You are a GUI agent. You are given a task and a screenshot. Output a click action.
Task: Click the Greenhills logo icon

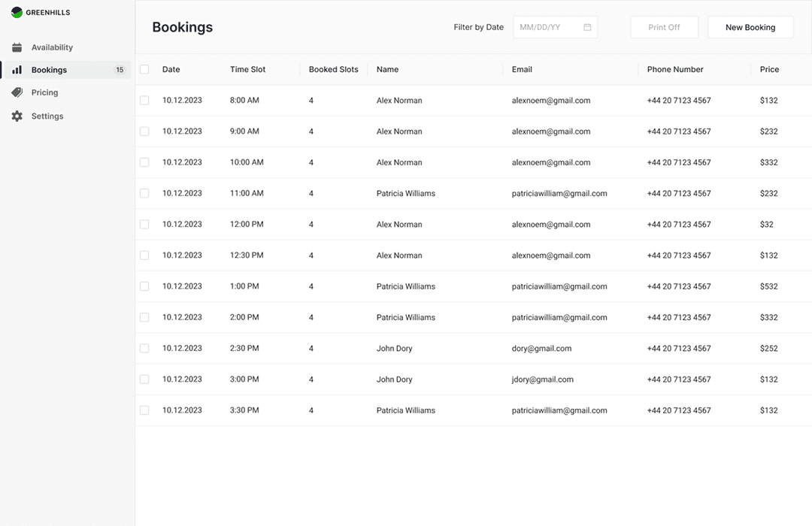(17, 13)
